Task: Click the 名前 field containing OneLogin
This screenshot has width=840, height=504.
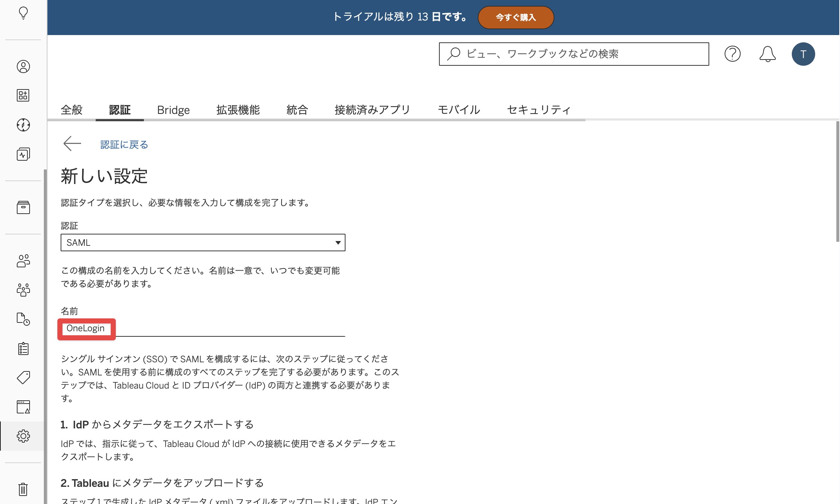Action: coord(203,328)
